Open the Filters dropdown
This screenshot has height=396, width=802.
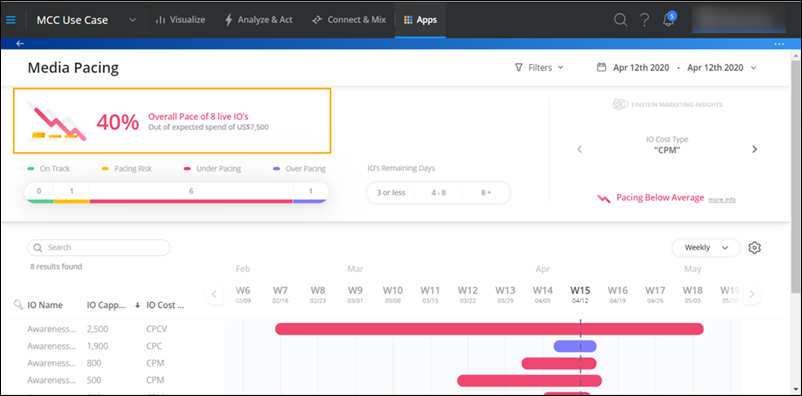click(x=539, y=67)
